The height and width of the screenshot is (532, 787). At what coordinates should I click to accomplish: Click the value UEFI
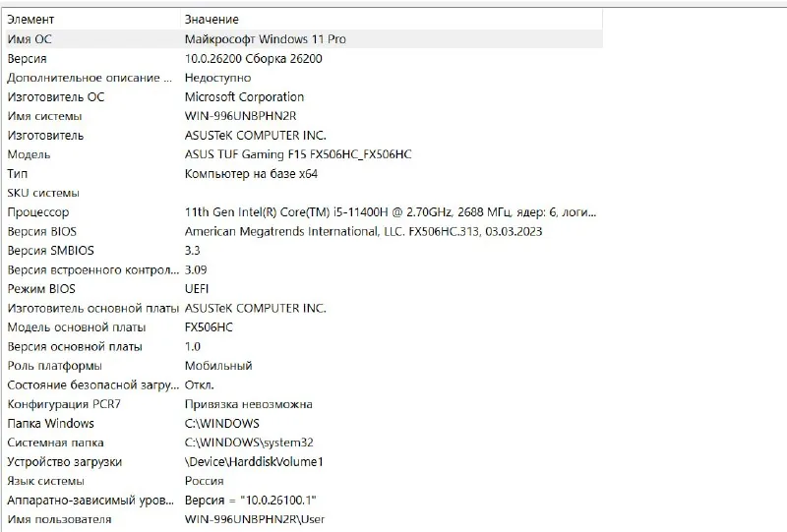(x=197, y=289)
